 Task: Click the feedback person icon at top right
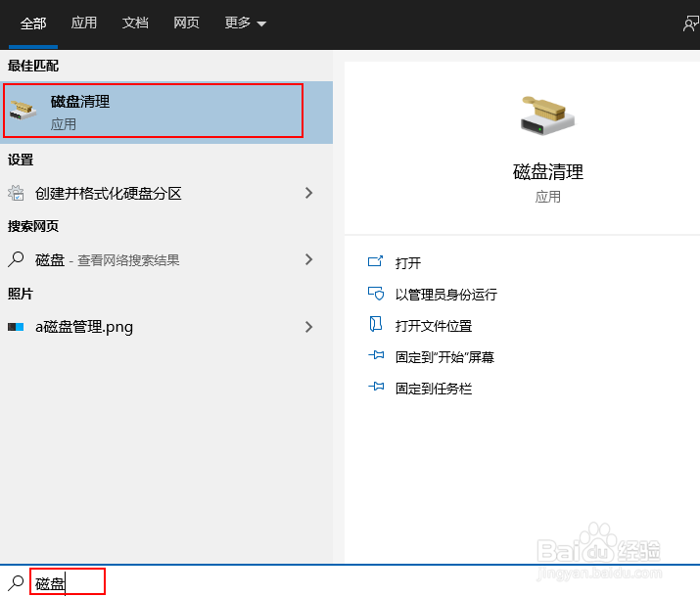click(x=690, y=23)
